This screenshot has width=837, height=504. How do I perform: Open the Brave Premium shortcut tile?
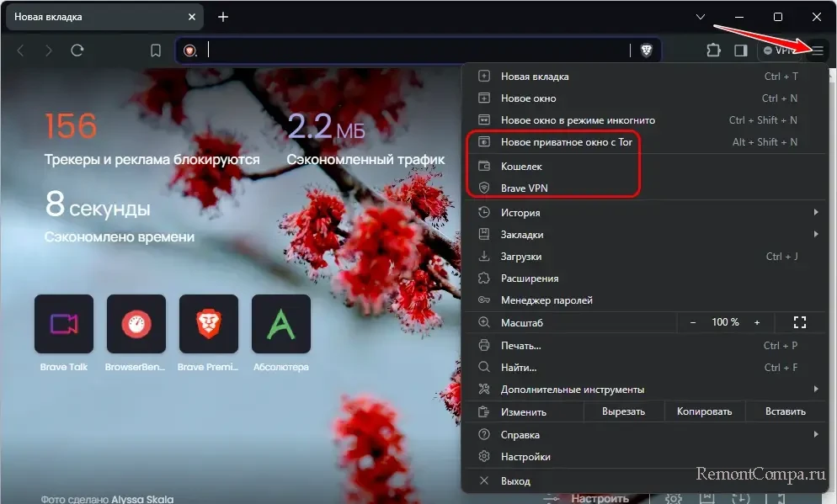tap(209, 324)
